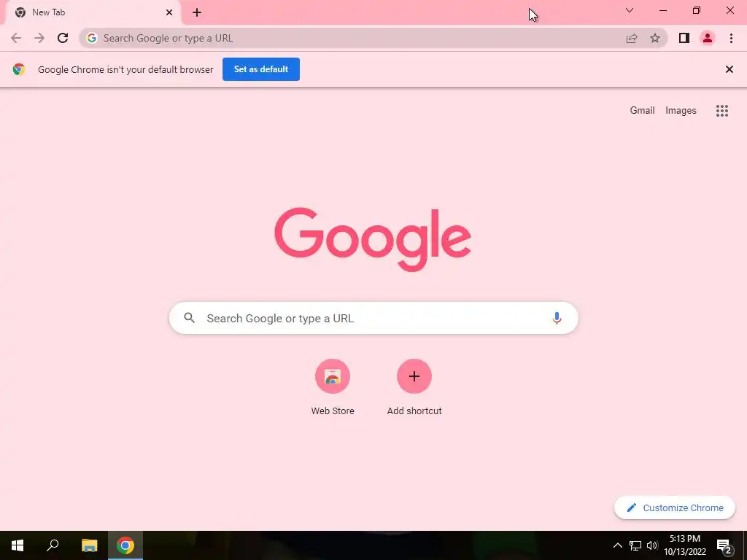The height and width of the screenshot is (560, 747).
Task: Reload the page
Action: 63,38
